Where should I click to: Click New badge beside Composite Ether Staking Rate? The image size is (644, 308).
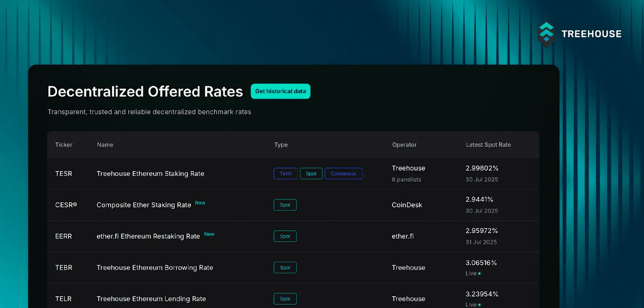(200, 203)
